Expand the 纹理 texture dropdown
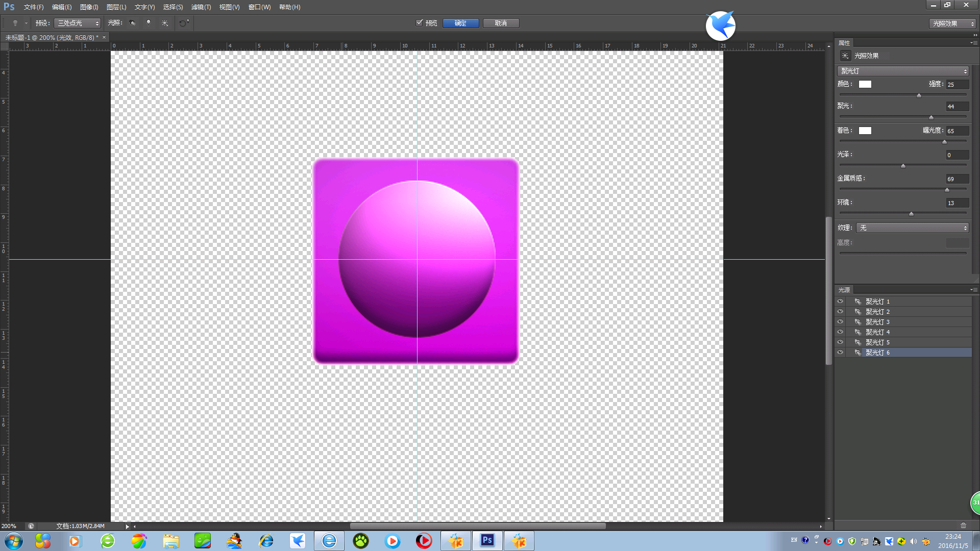980x551 pixels. (913, 228)
